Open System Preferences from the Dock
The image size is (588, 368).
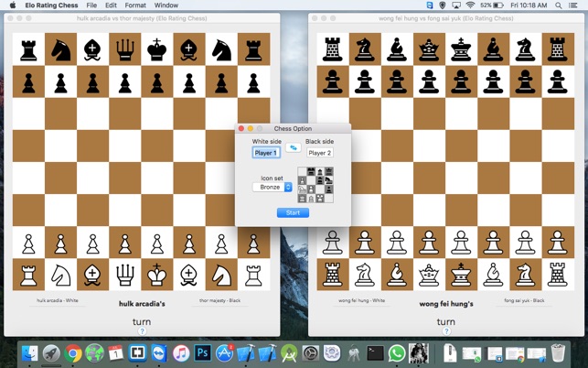[x=311, y=353]
